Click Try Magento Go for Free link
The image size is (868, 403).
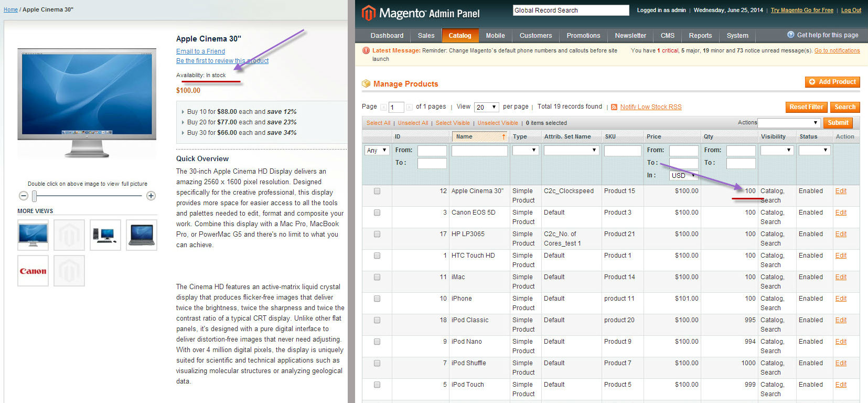(802, 10)
